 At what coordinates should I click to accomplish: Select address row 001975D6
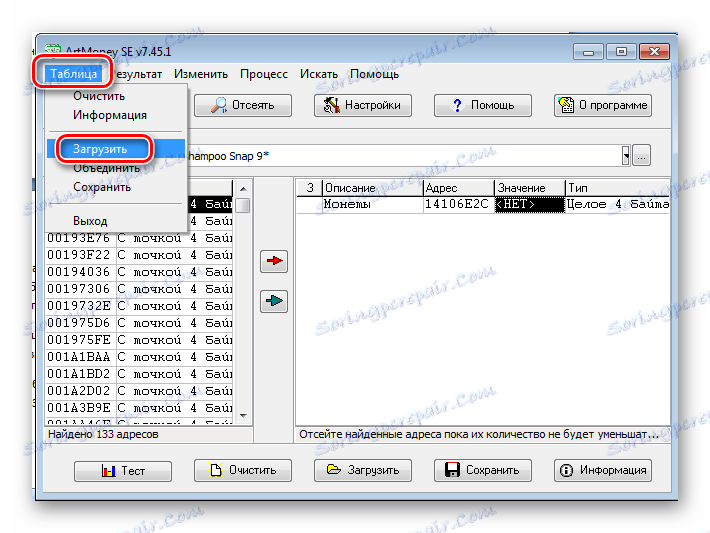139,323
